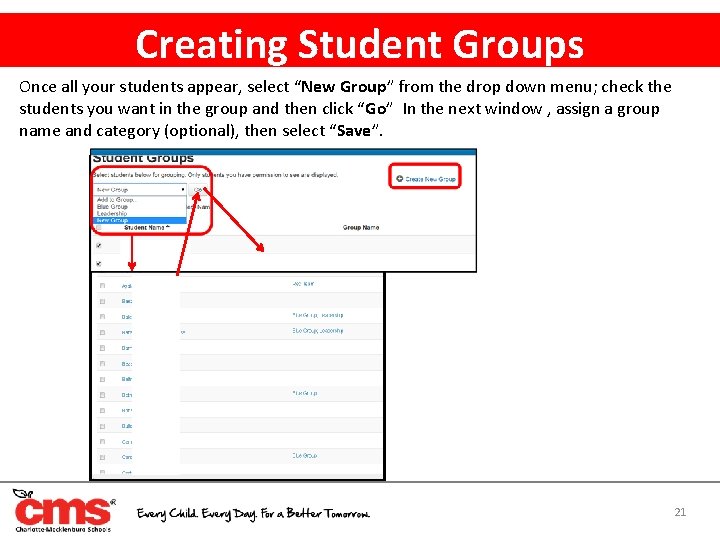Screen dimensions: 720x540
Task: Tick the select-all checkbox beside Student Name
Action: pos(99,228)
